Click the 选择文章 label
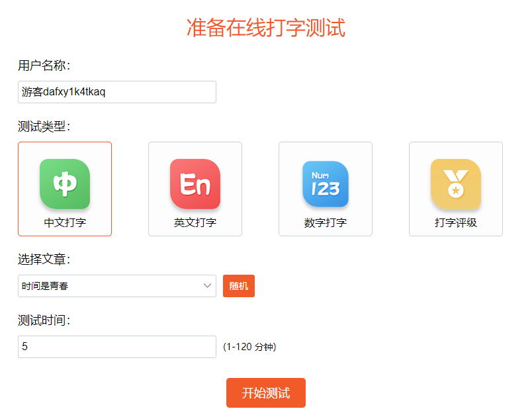532x417 pixels. 44,259
